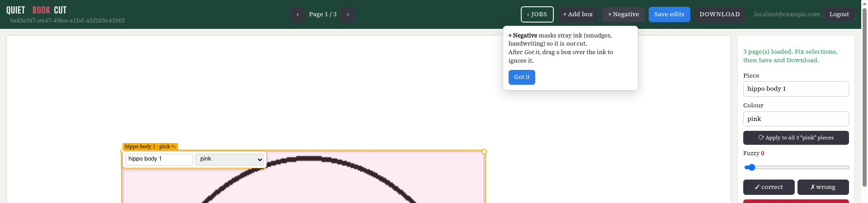This screenshot has width=868, height=203.
Task: Click the top-right resize handle of box
Action: point(484,152)
